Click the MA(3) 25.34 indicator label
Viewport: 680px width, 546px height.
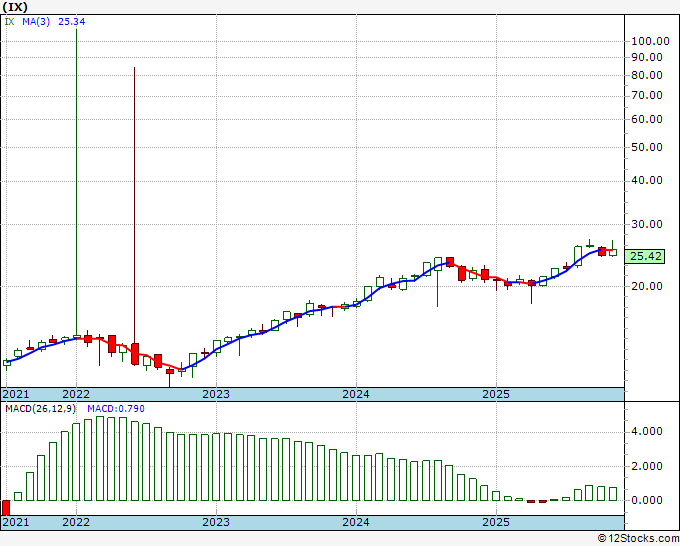click(x=54, y=19)
